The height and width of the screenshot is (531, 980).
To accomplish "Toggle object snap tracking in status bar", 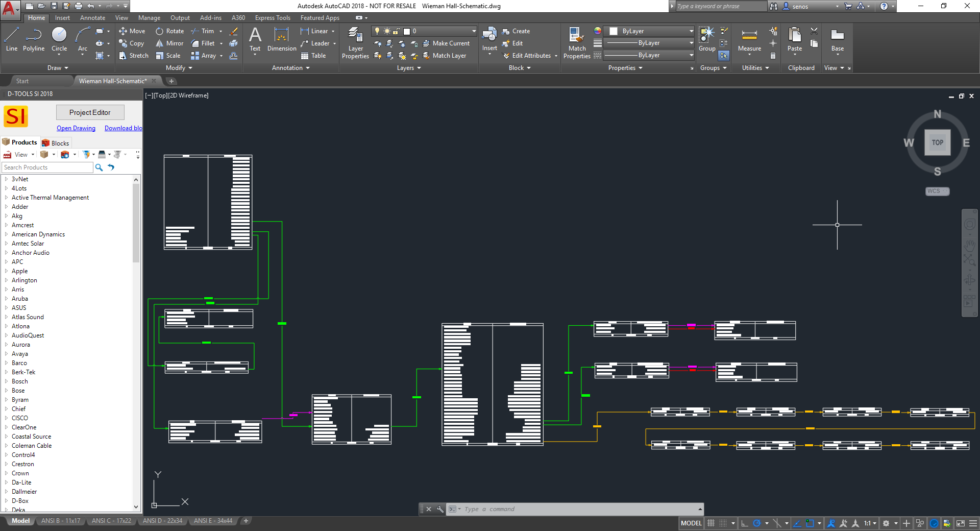I will (797, 523).
